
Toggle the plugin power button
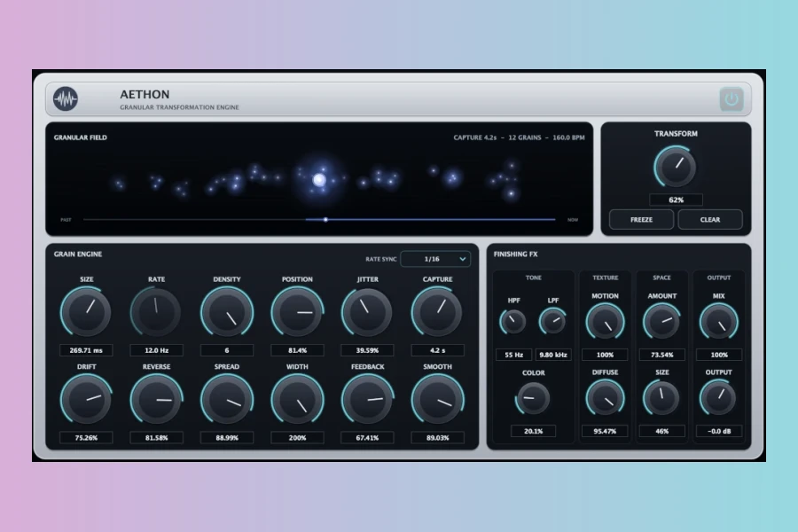click(x=731, y=99)
